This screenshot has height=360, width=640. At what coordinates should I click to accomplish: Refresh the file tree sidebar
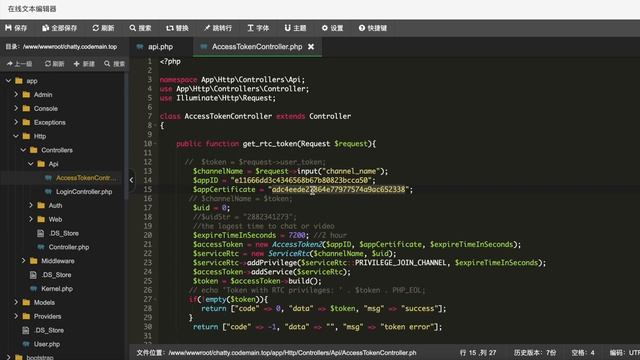(54, 64)
